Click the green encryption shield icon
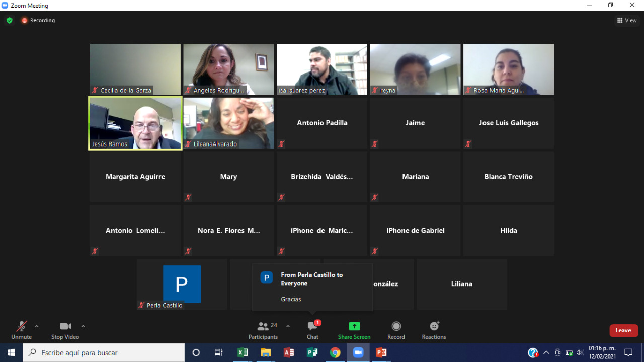644x362 pixels. (x=9, y=21)
